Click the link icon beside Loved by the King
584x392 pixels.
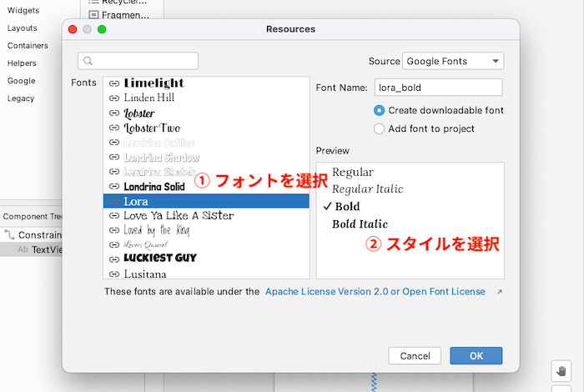(x=114, y=230)
